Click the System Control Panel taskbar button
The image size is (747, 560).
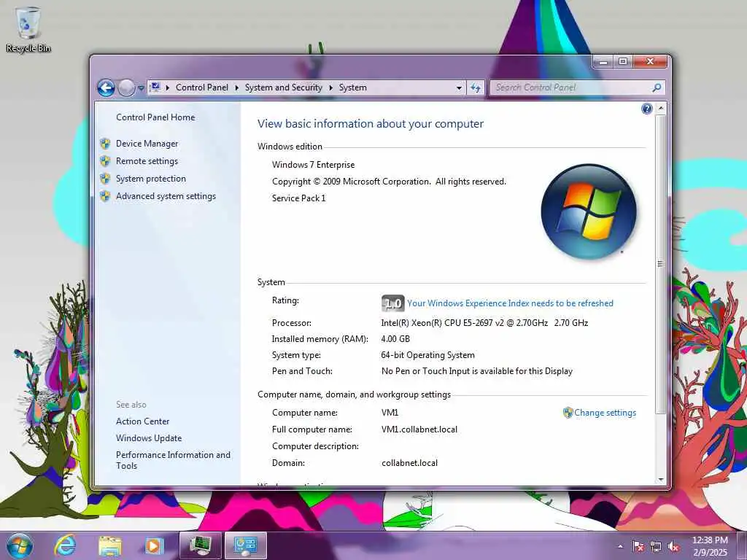(x=246, y=545)
